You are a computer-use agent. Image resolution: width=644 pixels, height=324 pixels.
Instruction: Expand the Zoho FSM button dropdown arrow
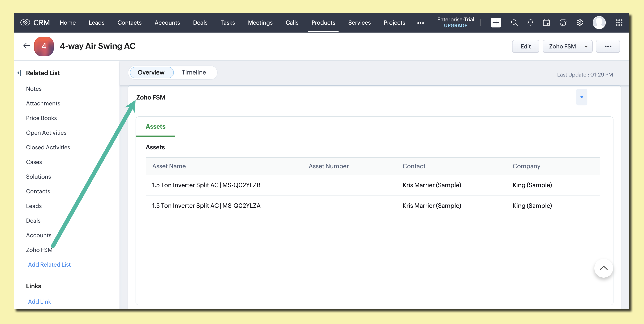coord(586,46)
